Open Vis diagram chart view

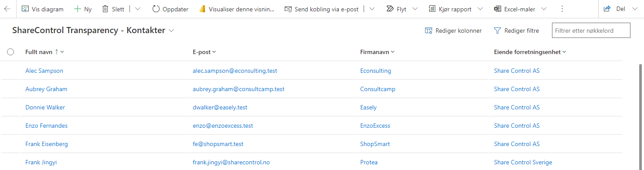(x=42, y=9)
